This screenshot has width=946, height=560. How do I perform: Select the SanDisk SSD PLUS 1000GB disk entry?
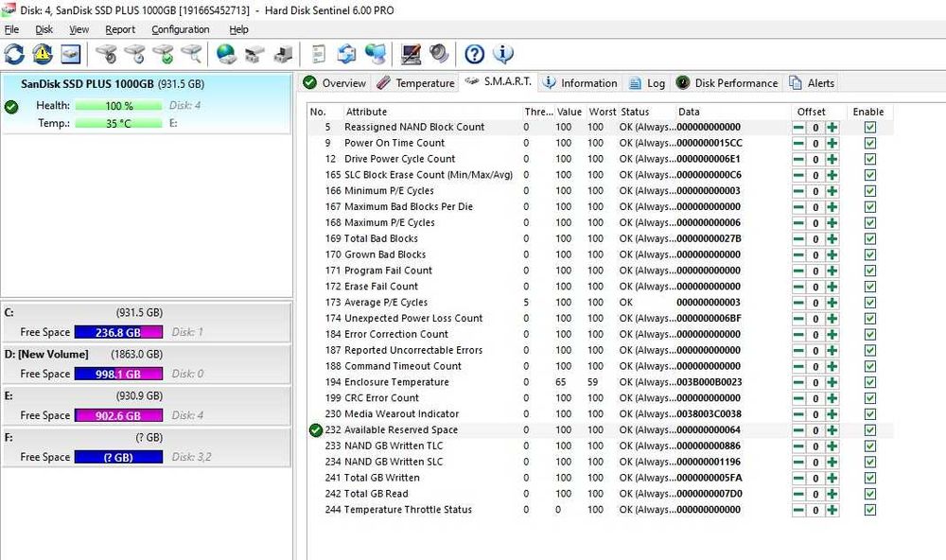(x=146, y=103)
